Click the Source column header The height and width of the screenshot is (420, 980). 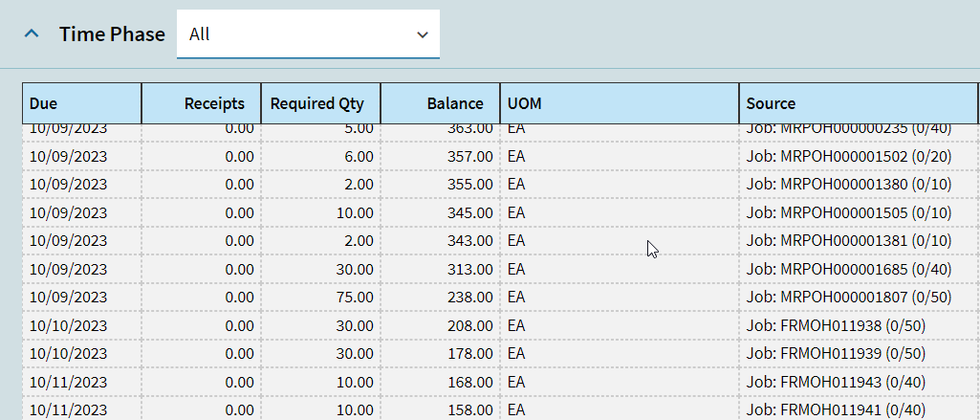click(858, 103)
